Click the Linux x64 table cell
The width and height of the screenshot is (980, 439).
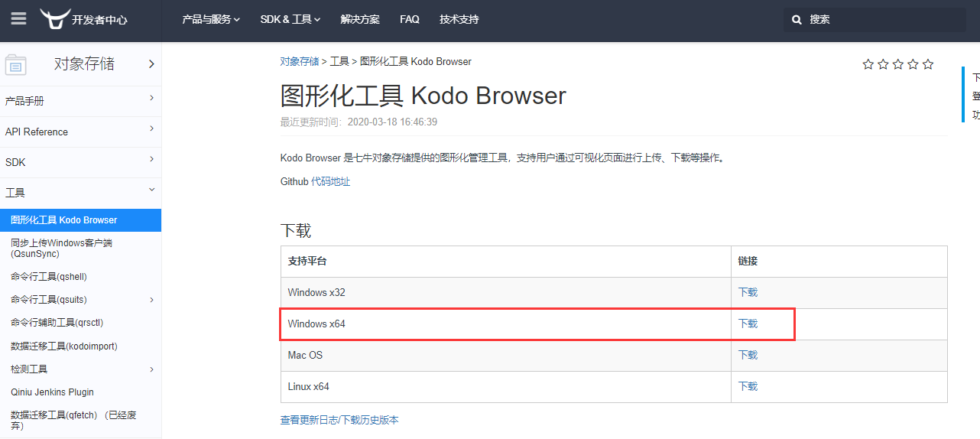pyautogui.click(x=506, y=386)
